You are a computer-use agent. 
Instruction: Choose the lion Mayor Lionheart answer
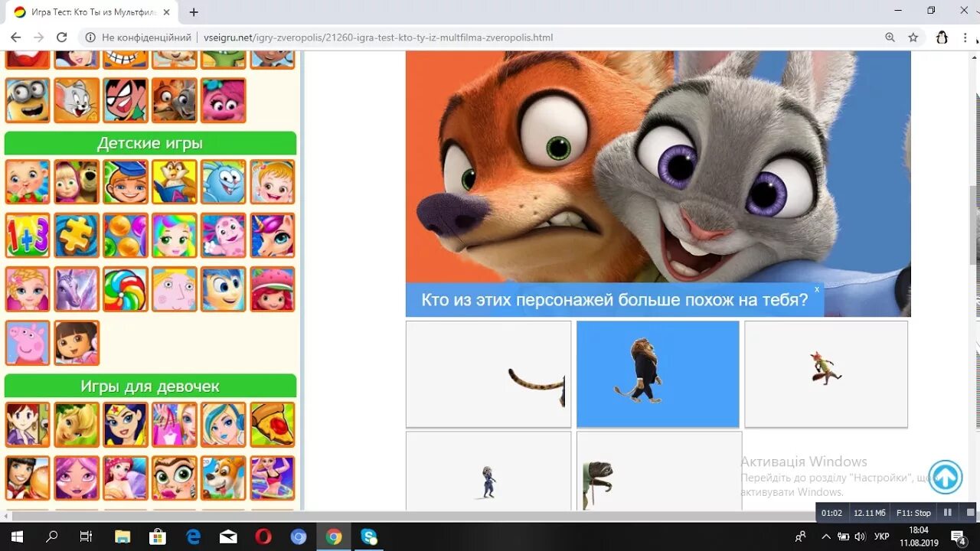tap(658, 373)
